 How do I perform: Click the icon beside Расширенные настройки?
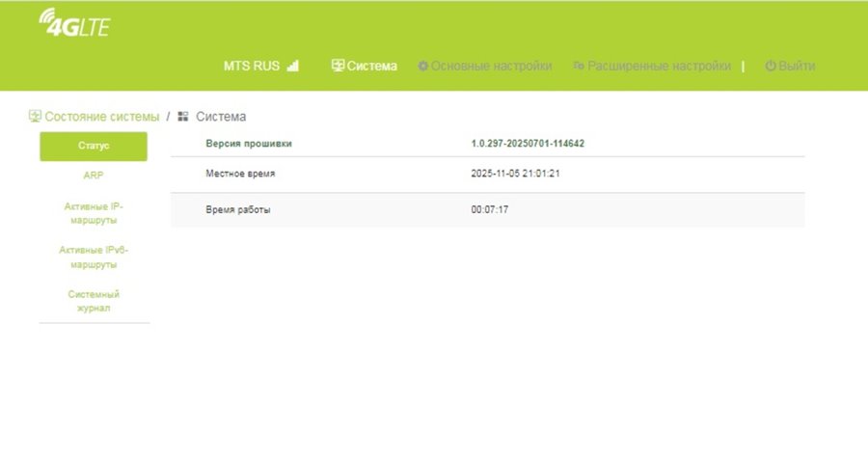click(579, 67)
